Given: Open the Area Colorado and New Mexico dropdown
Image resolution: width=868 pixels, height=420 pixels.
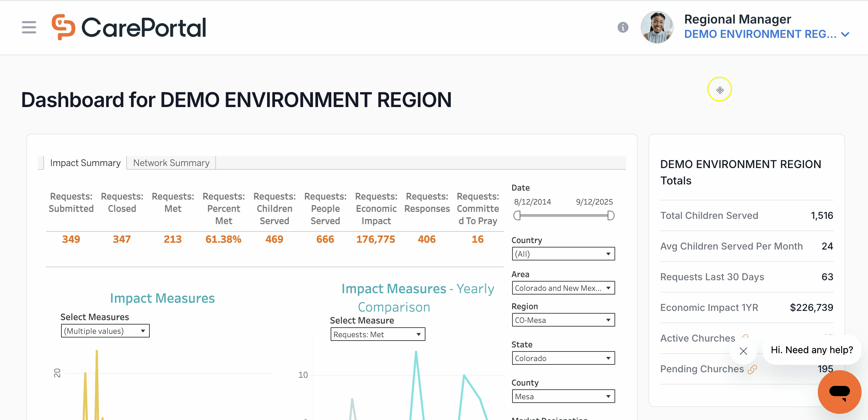Looking at the screenshot, I should coord(563,288).
